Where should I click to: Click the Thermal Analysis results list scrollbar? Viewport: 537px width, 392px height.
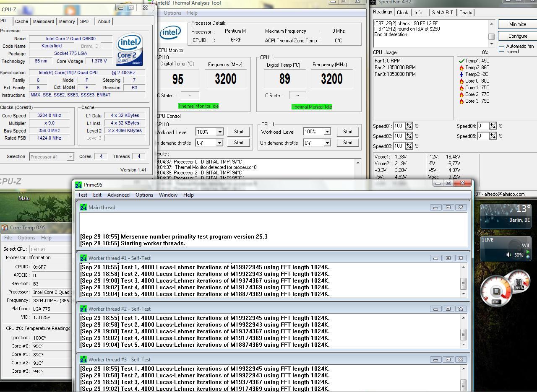(x=358, y=169)
